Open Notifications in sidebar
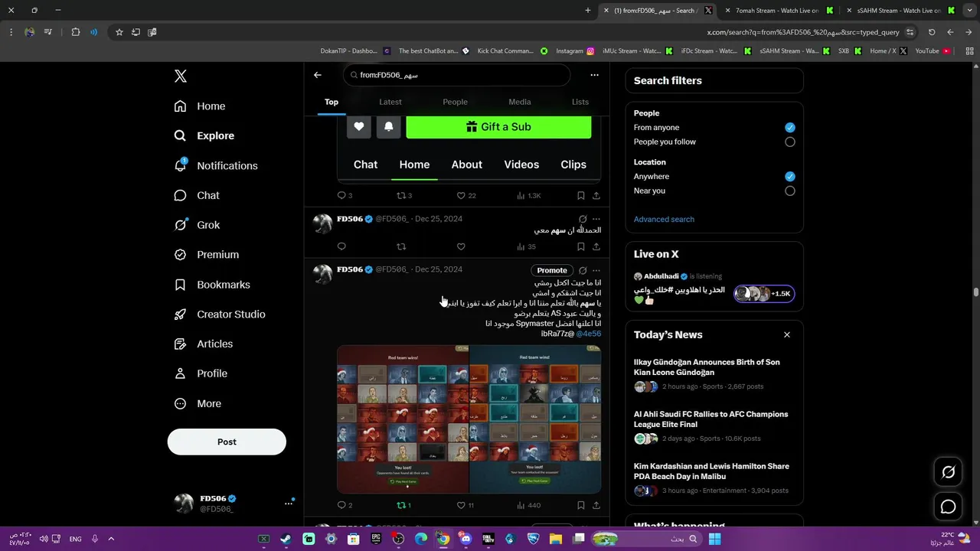Screen dimensions: 980x551 216,165
